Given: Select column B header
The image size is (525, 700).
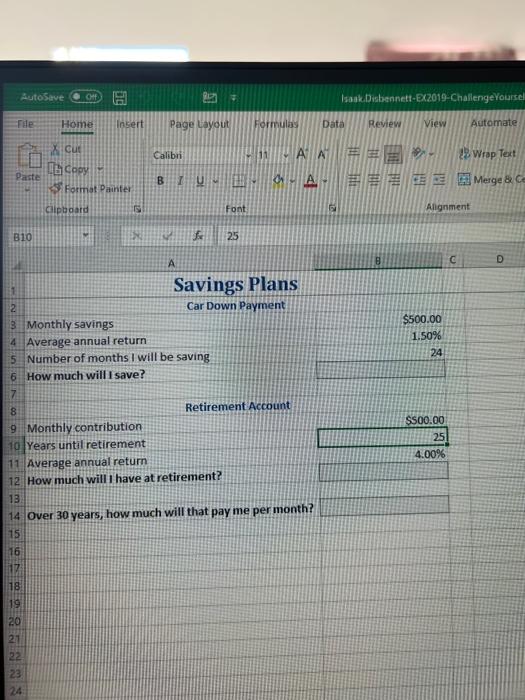Looking at the screenshot, I should [378, 261].
